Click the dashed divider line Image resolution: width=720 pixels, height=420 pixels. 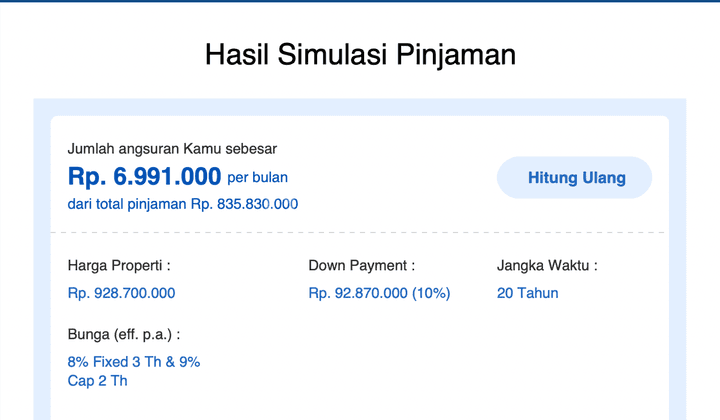tap(359, 233)
